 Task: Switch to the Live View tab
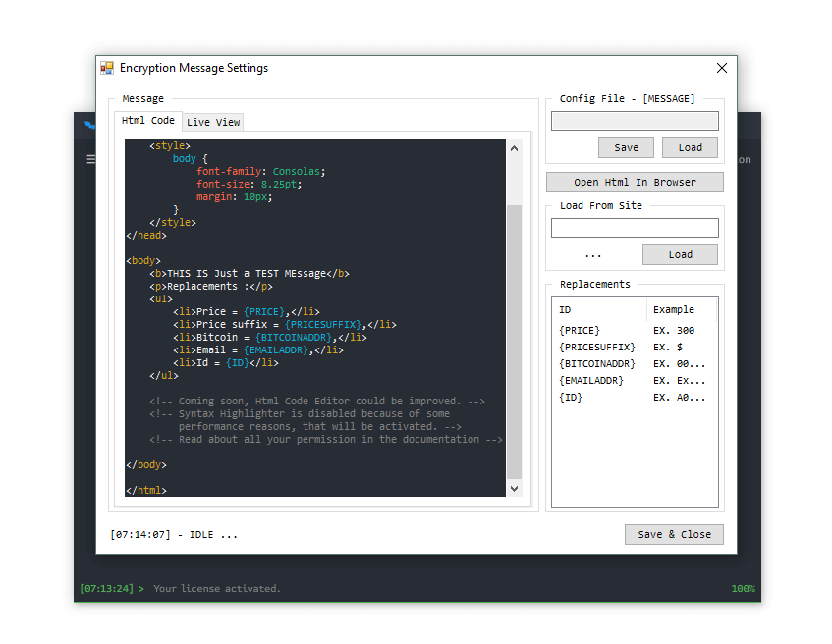coord(213,123)
